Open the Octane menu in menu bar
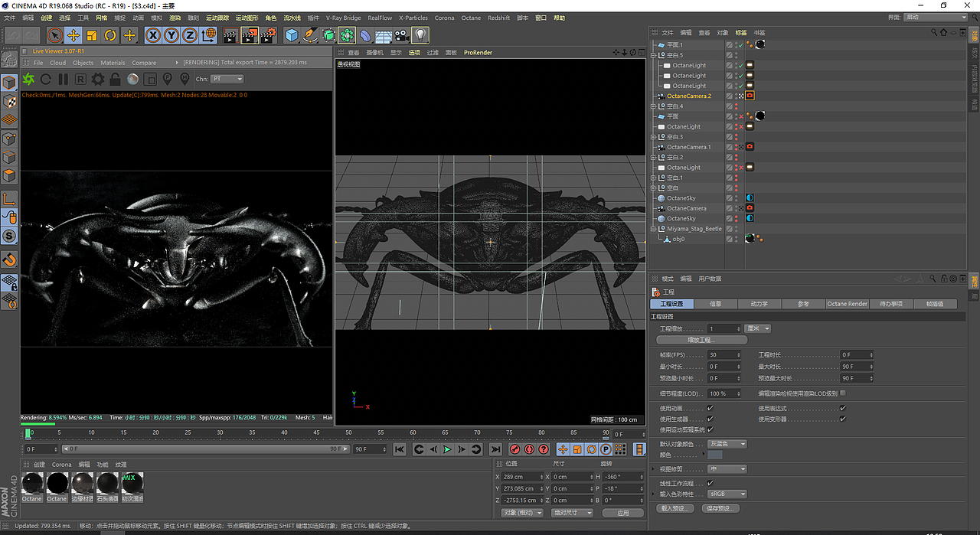The height and width of the screenshot is (535, 980). (x=471, y=18)
